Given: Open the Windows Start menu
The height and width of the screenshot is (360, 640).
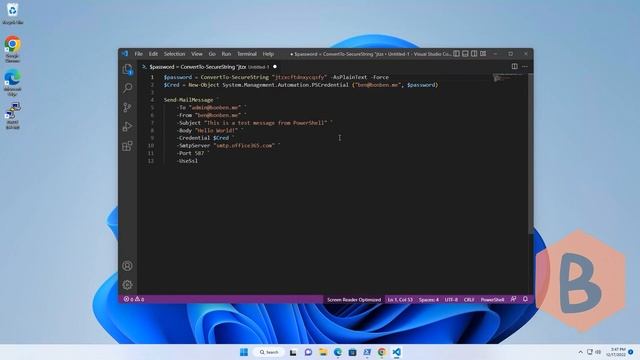Looking at the screenshot, I should tap(244, 352).
